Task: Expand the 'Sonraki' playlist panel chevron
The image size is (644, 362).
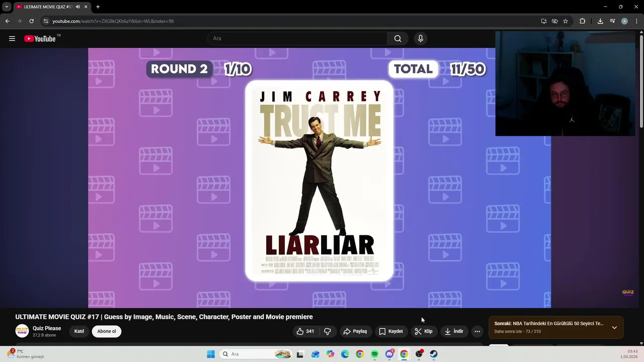Action: click(x=614, y=327)
